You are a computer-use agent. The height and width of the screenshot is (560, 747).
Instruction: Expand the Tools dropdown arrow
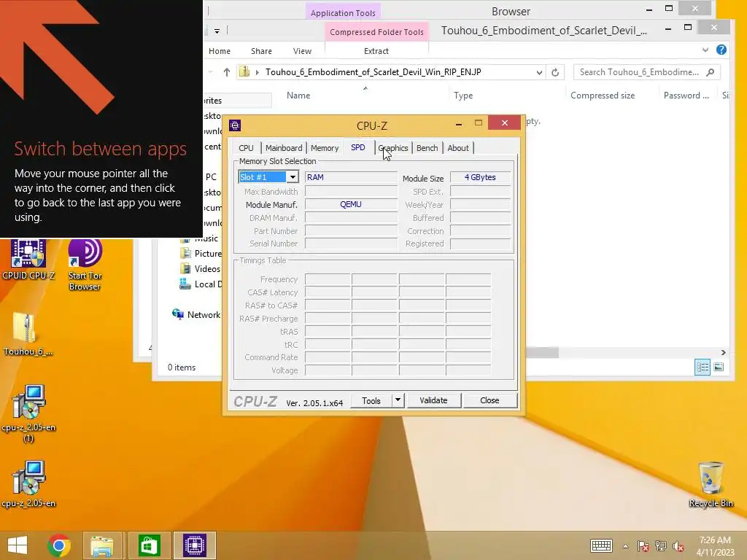point(398,401)
